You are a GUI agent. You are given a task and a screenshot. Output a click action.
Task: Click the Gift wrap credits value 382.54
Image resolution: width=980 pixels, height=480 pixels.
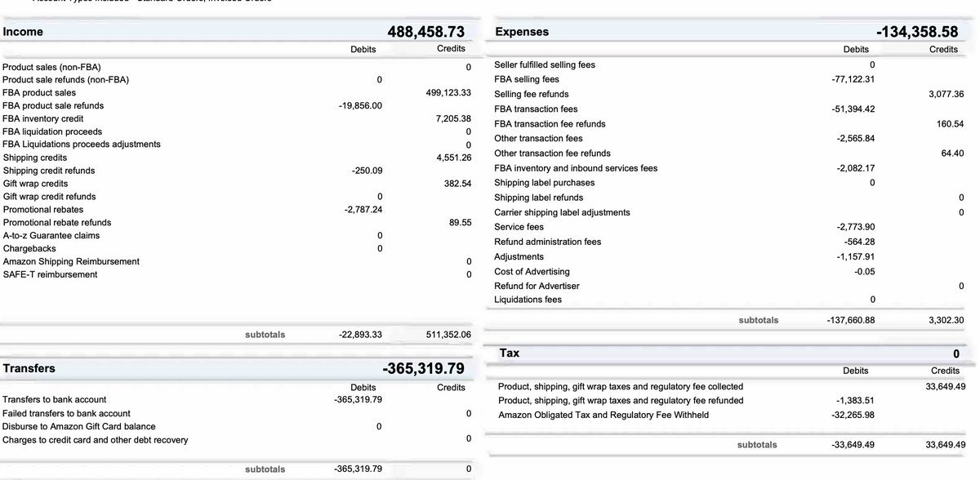pos(458,184)
